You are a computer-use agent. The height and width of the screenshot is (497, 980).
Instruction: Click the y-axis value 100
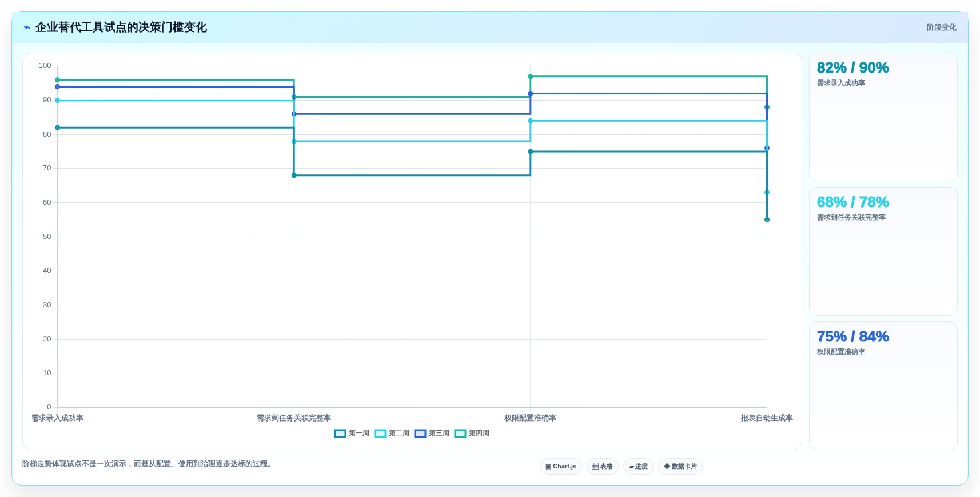click(x=45, y=66)
